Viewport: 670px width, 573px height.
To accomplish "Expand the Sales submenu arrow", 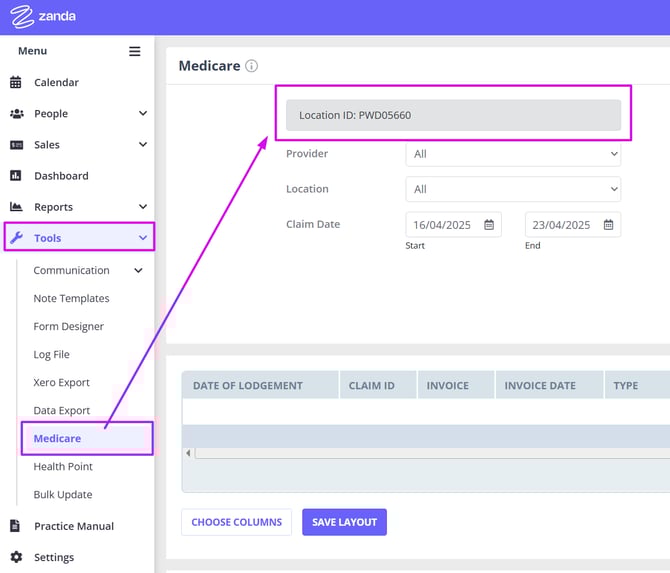I will click(x=143, y=145).
